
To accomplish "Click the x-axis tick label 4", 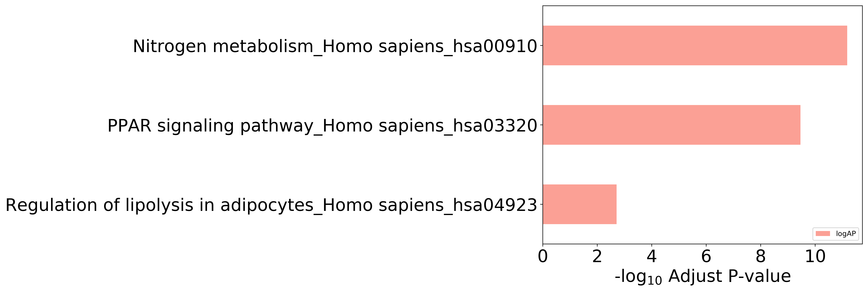I will (x=652, y=256).
